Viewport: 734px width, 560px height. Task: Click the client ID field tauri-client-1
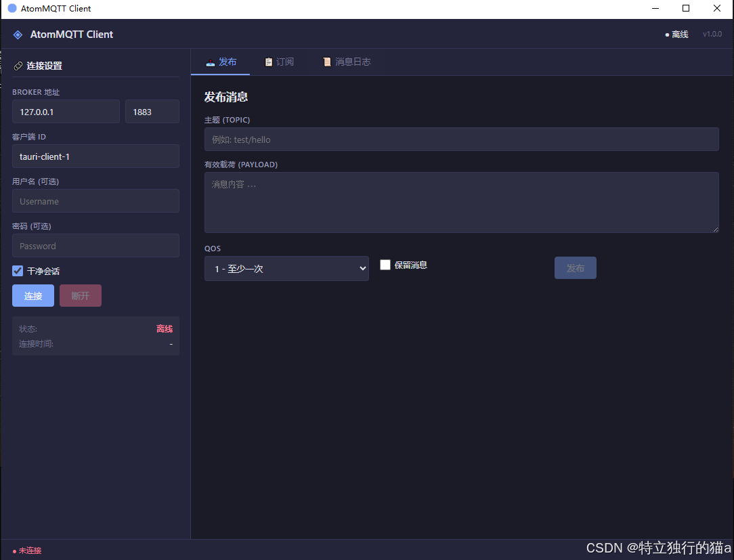tap(95, 156)
